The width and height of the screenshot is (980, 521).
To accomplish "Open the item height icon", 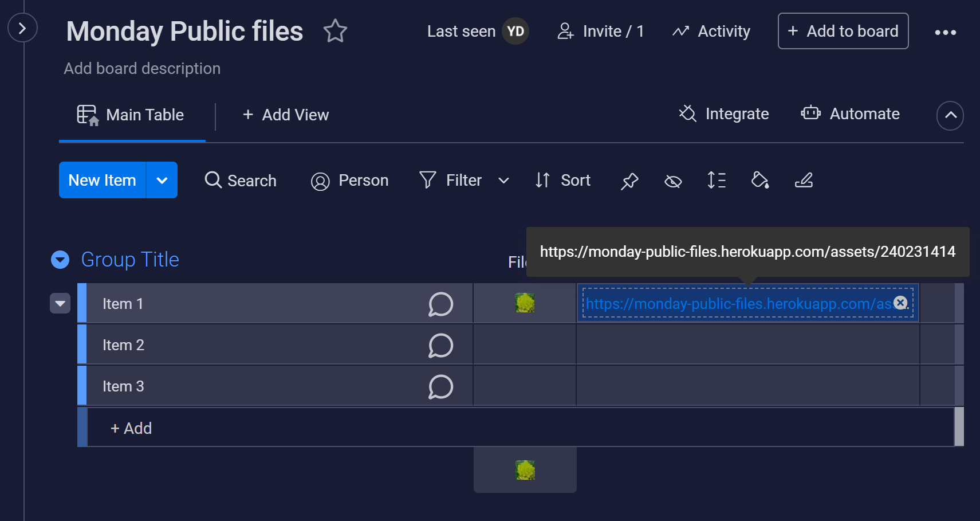I will [717, 181].
